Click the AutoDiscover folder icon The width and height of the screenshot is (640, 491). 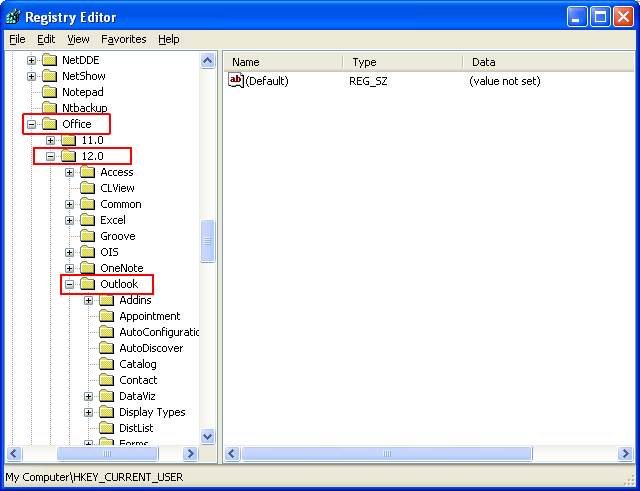(107, 348)
